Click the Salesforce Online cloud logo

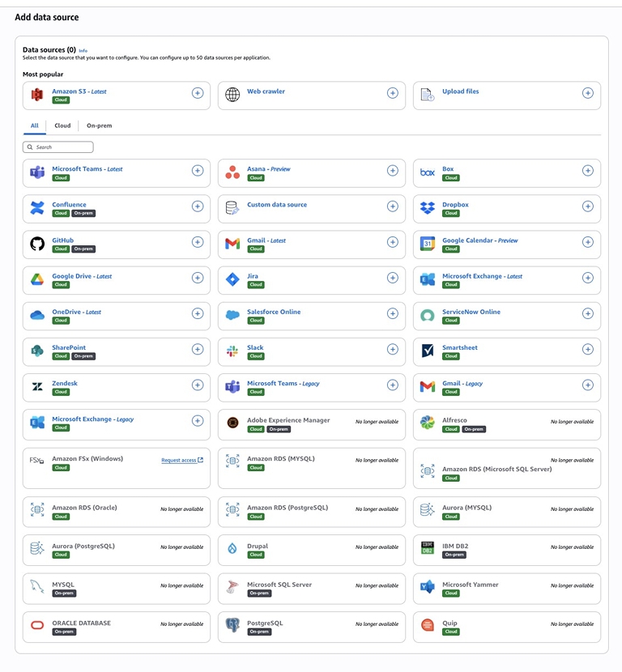coord(232,315)
